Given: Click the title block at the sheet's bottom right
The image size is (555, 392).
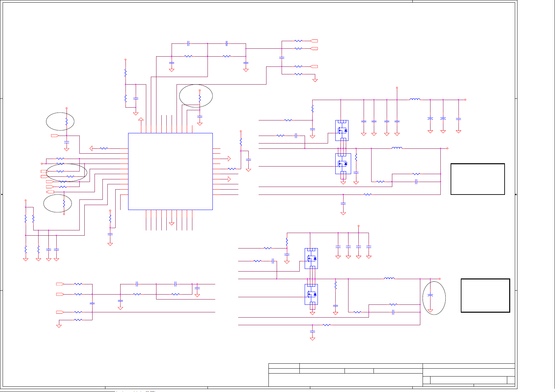Looking at the screenshot, I should pyautogui.click(x=392, y=375).
